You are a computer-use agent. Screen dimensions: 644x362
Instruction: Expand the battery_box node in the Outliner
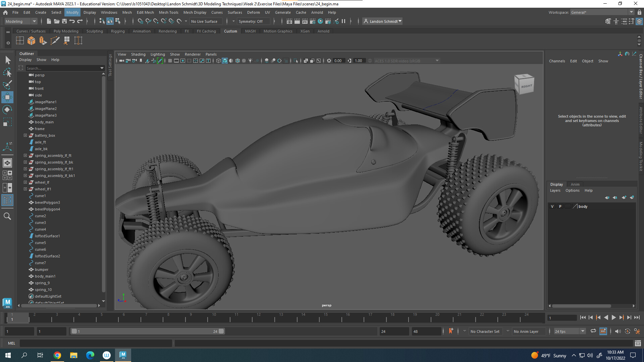tap(25, 135)
